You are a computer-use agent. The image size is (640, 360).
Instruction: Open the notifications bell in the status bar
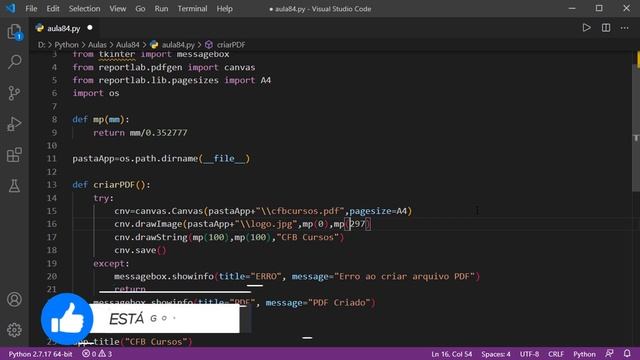[627, 353]
